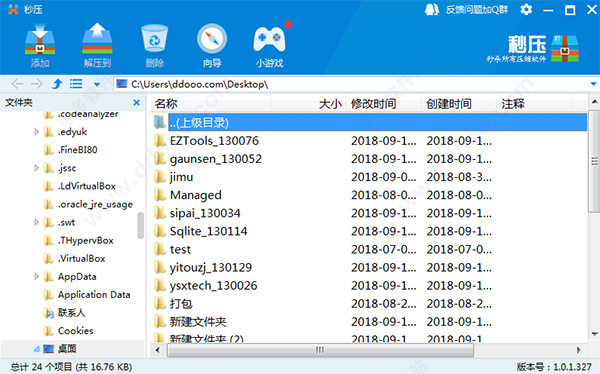Select the Managed folder
Viewport: 600px width, 374px height.
pos(196,195)
